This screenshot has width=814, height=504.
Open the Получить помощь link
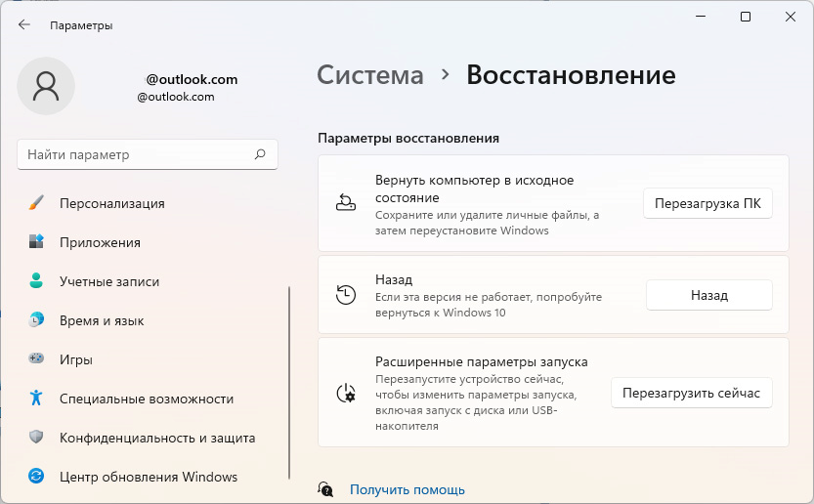407,489
